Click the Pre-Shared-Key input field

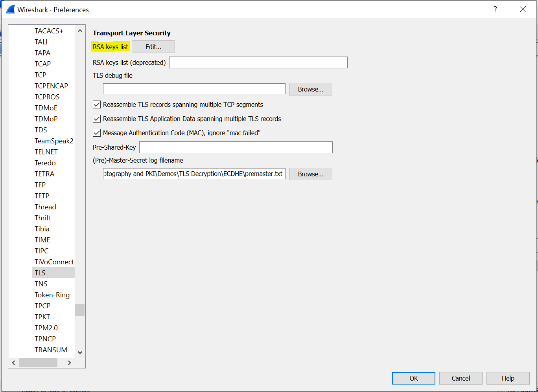click(x=236, y=147)
